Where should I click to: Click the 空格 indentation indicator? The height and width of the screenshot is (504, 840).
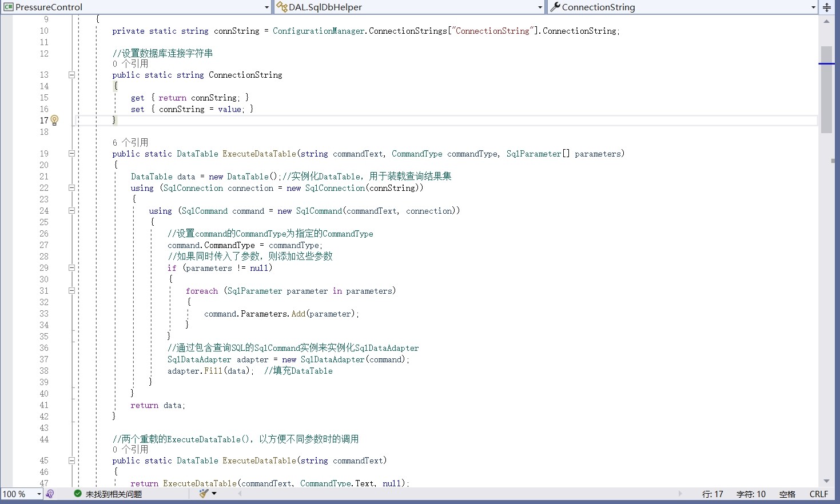point(787,494)
